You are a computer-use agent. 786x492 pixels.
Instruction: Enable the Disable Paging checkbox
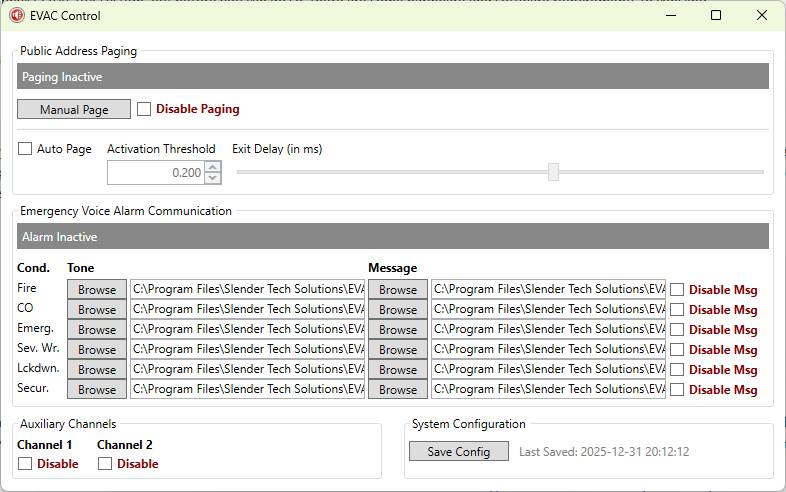point(144,109)
